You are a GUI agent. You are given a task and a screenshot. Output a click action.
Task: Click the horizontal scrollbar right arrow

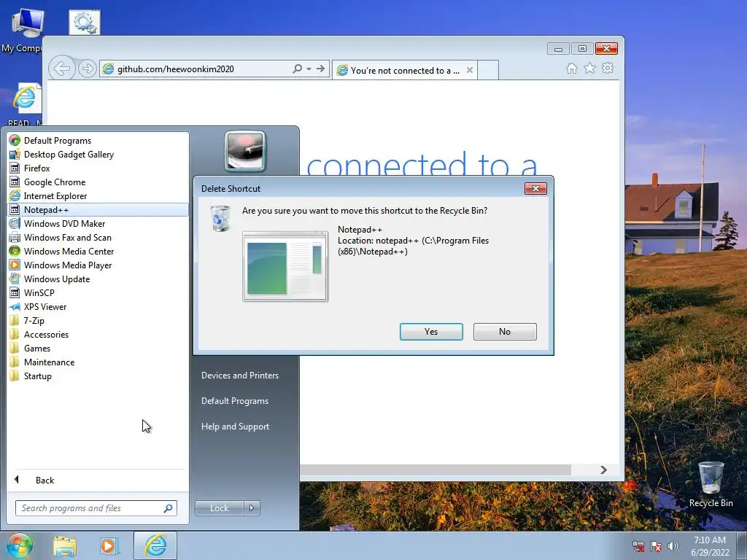coord(603,470)
